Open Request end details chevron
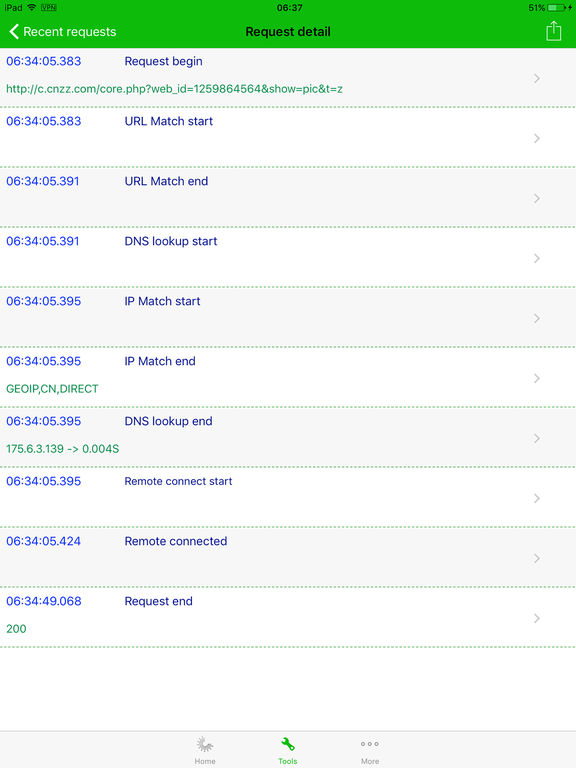Image resolution: width=576 pixels, height=768 pixels. (537, 618)
